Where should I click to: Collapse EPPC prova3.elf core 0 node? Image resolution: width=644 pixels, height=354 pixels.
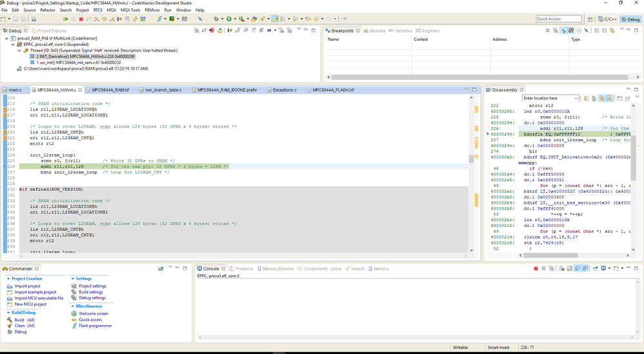click(x=13, y=44)
